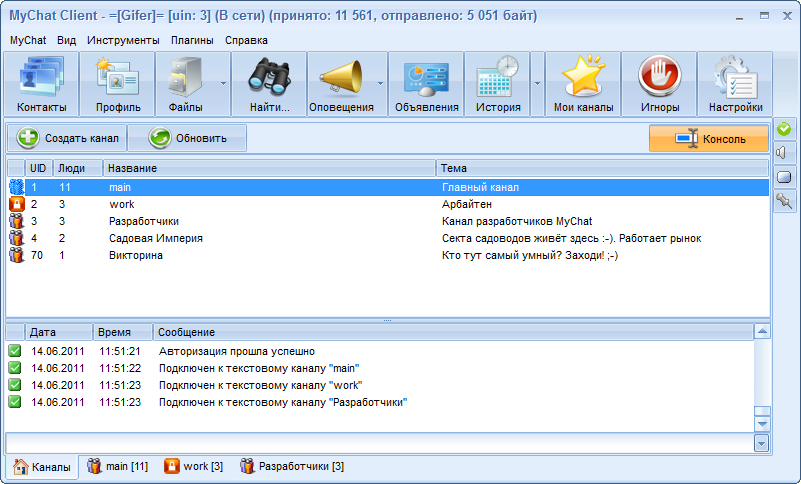The height and width of the screenshot is (484, 801).
Task: Click the Создать канал button
Action: [67, 138]
